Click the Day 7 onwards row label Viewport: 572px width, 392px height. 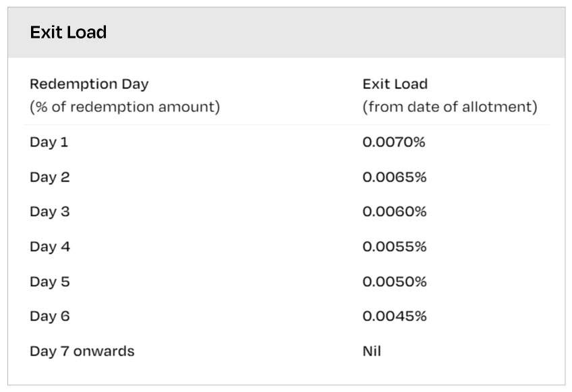click(x=82, y=352)
